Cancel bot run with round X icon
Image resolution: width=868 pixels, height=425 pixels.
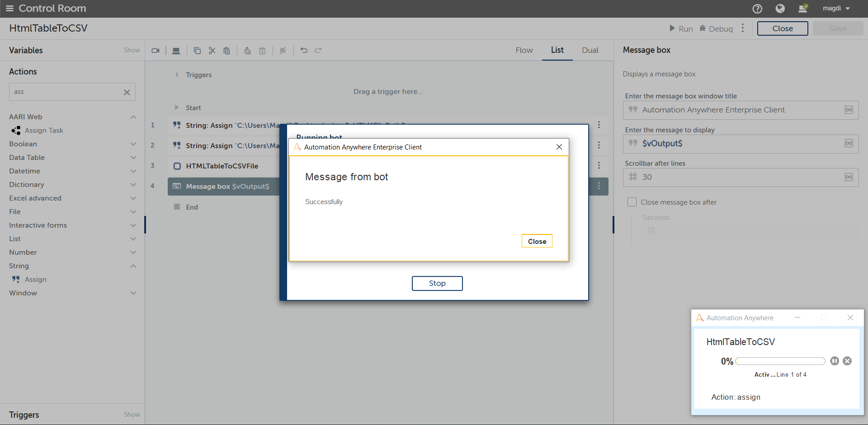[847, 361]
